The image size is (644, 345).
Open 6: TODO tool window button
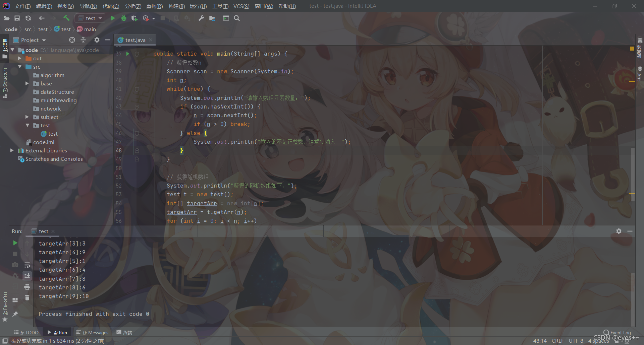tap(26, 333)
